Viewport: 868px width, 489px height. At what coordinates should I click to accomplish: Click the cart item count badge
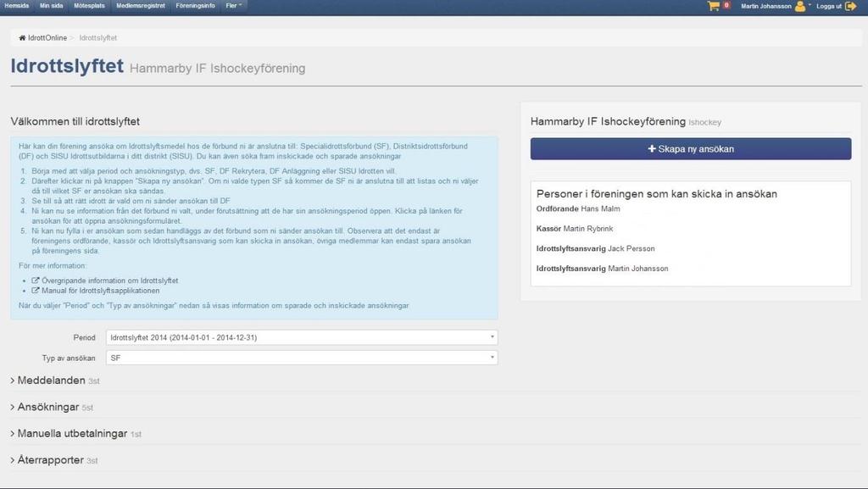[726, 5]
